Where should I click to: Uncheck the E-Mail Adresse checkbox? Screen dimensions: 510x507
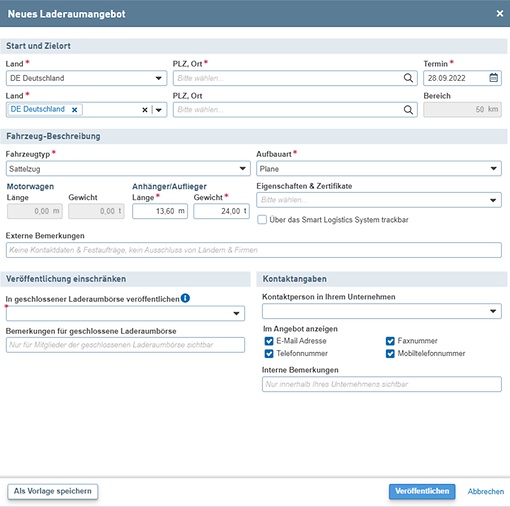[x=269, y=341]
